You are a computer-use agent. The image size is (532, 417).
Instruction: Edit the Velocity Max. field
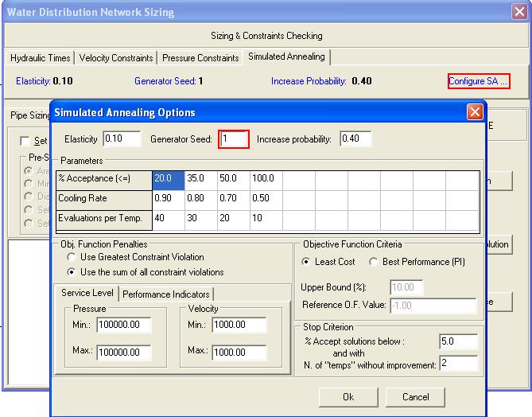[x=239, y=353]
